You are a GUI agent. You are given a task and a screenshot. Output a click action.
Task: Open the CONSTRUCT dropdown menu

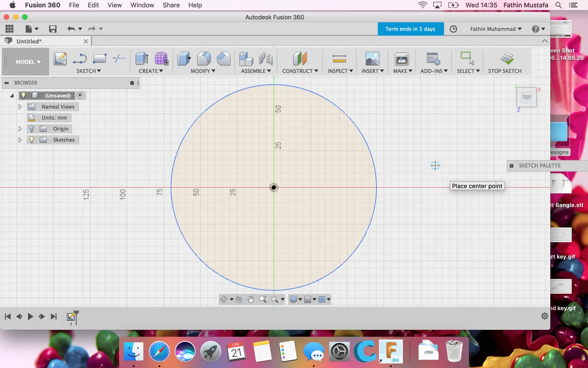pos(300,71)
